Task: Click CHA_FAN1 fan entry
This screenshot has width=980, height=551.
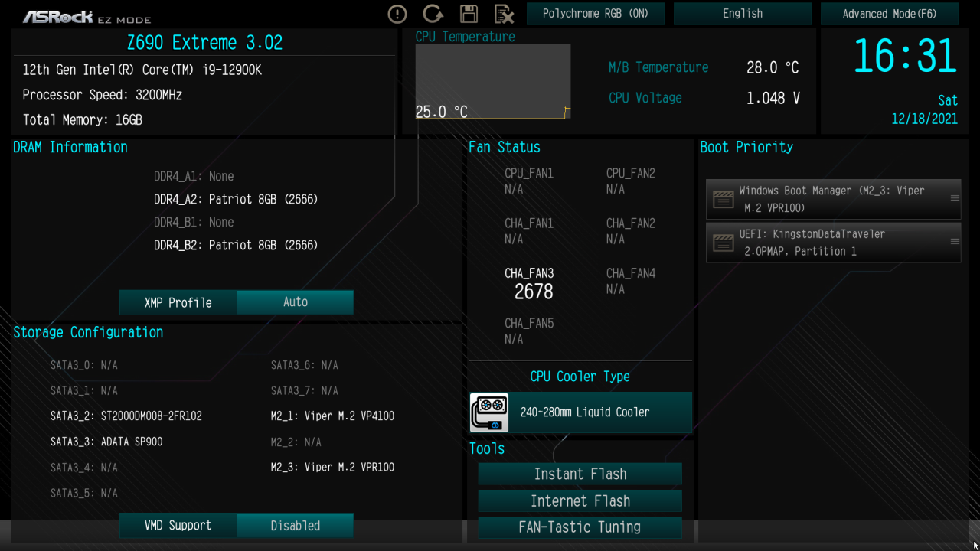Action: click(x=529, y=231)
